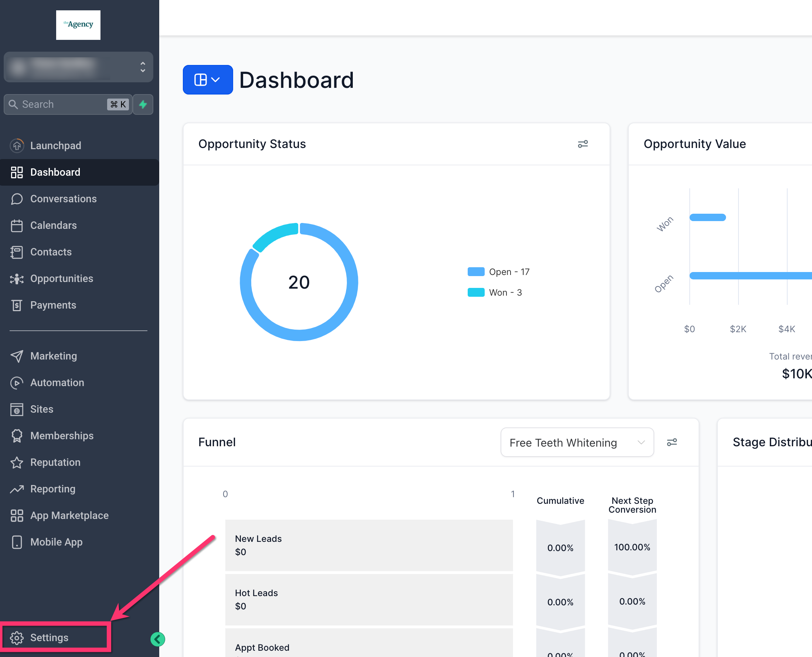Navigate to Reporting section
The image size is (812, 657).
tap(53, 489)
